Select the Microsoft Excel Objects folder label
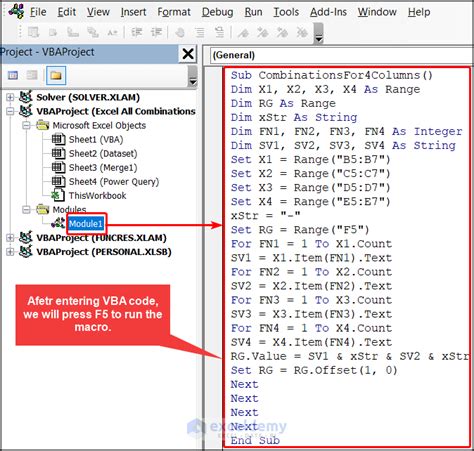 click(99, 126)
